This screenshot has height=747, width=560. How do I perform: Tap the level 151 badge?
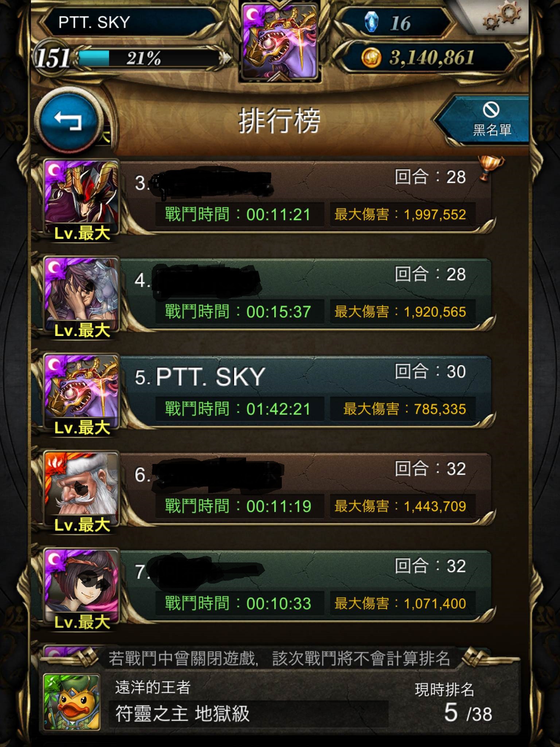pyautogui.click(x=52, y=57)
